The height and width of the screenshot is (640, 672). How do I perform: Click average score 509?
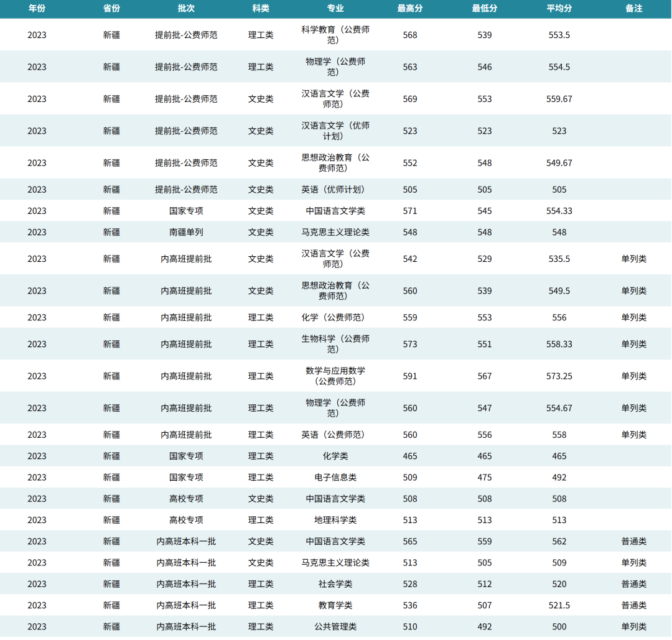[x=559, y=562]
